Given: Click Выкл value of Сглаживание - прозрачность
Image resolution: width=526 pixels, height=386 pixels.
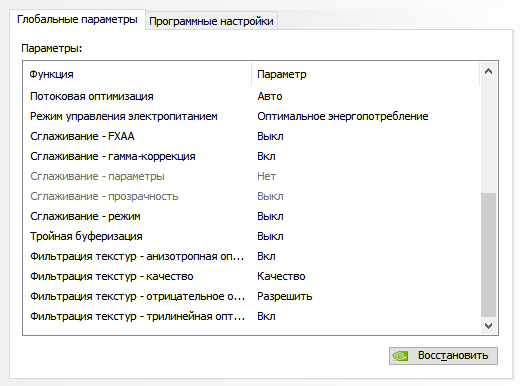Looking at the screenshot, I should 270,196.
